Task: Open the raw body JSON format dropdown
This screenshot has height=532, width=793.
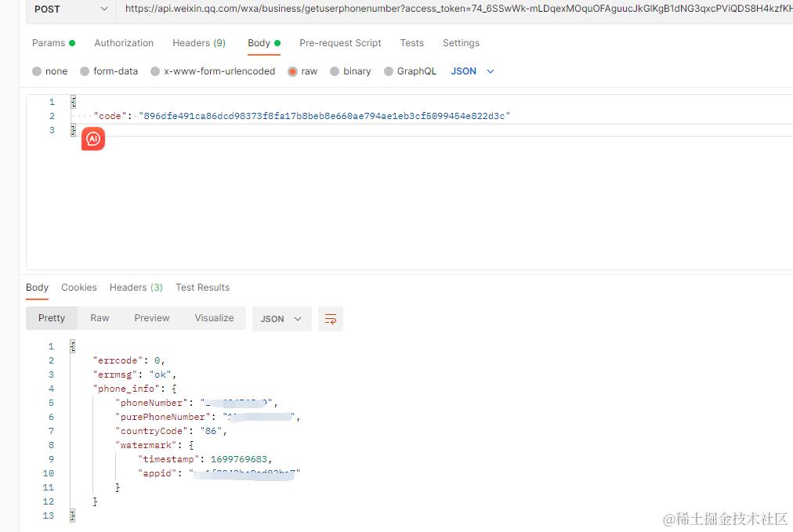Action: 473,71
